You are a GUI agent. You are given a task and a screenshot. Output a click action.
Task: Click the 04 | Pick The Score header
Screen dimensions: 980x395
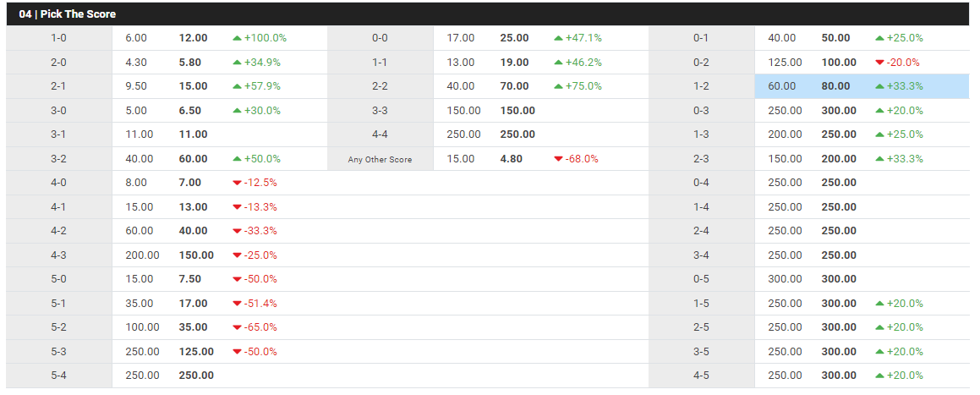[68, 14]
